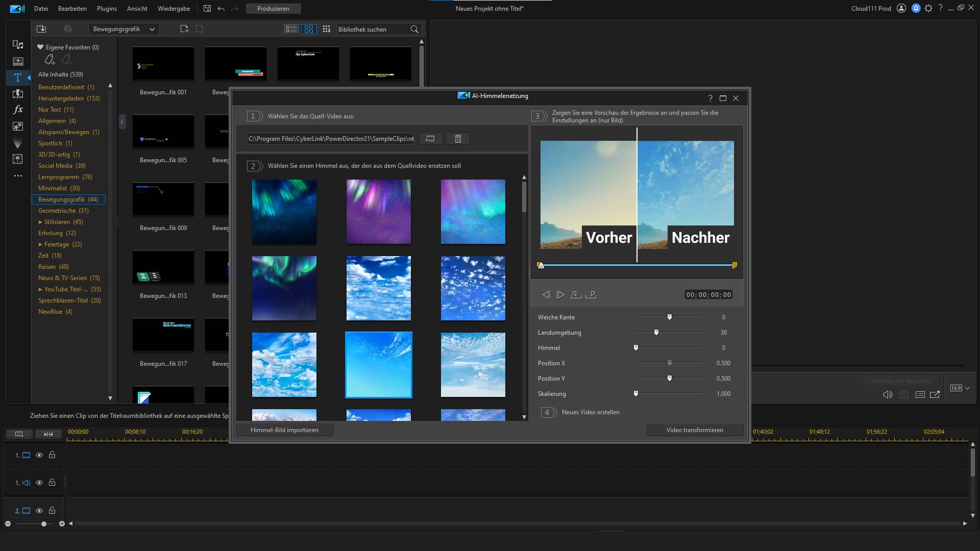Open the Ansicht menu
This screenshot has width=980, height=551.
point(137,9)
